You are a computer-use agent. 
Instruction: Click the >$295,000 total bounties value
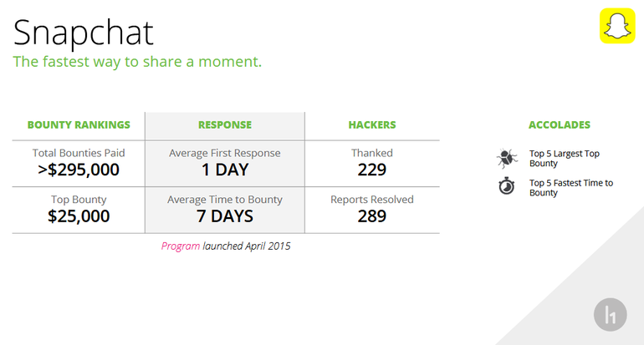(x=79, y=170)
